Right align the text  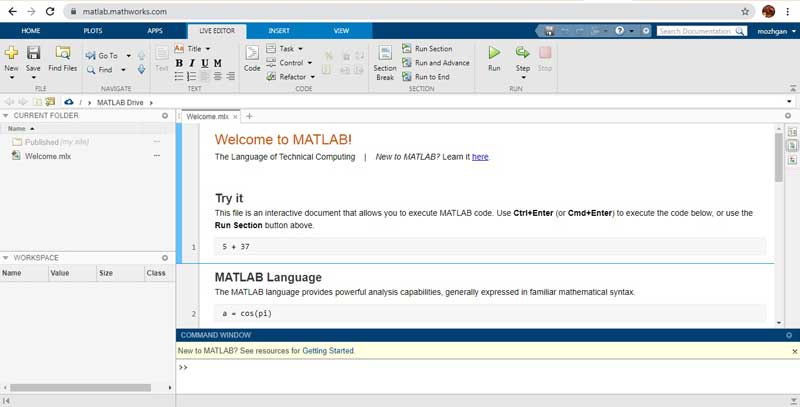231,77
